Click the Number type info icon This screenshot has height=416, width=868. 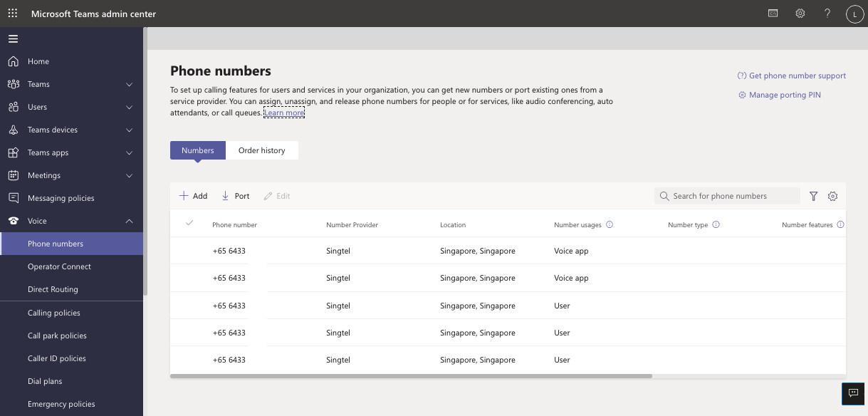(716, 224)
